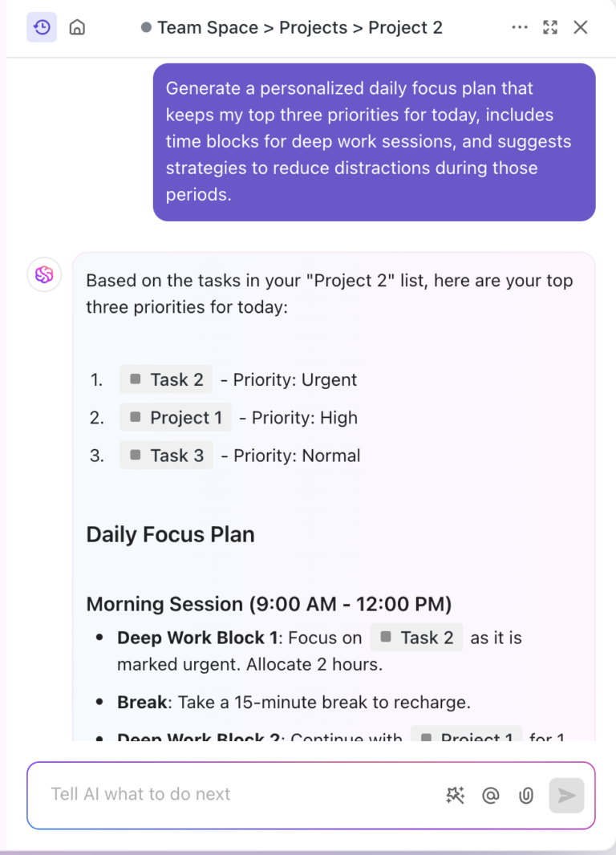This screenshot has height=855, width=616.
Task: Open the magic wand prompt suggestions
Action: pyautogui.click(x=455, y=795)
